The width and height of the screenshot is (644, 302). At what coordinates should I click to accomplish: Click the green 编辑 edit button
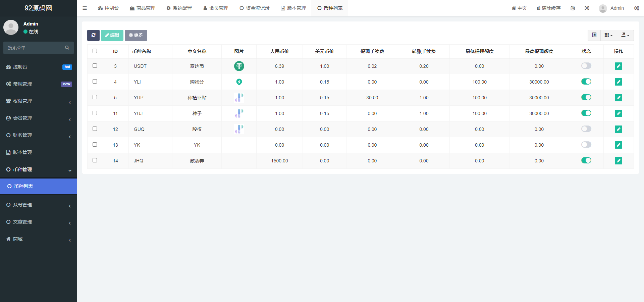pyautogui.click(x=112, y=35)
